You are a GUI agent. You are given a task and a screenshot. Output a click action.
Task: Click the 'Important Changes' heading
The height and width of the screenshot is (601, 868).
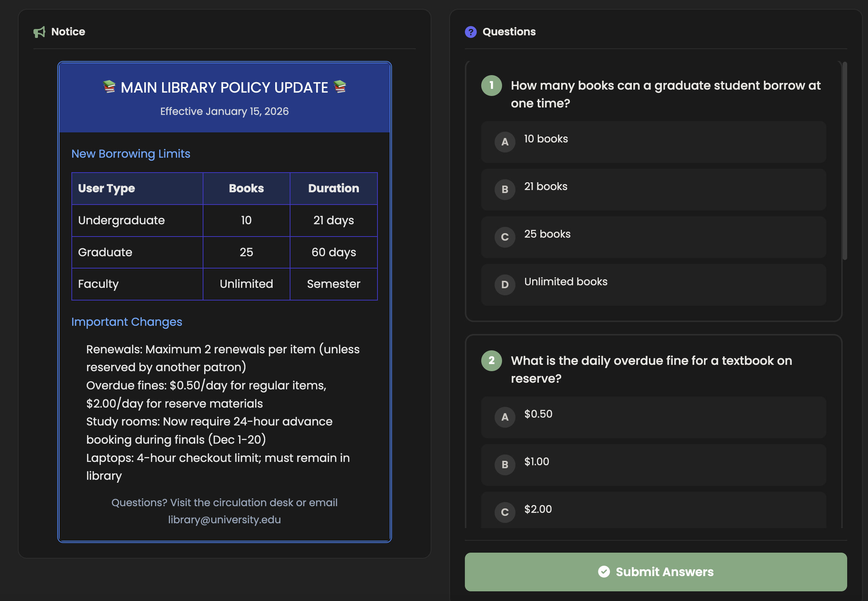point(126,322)
